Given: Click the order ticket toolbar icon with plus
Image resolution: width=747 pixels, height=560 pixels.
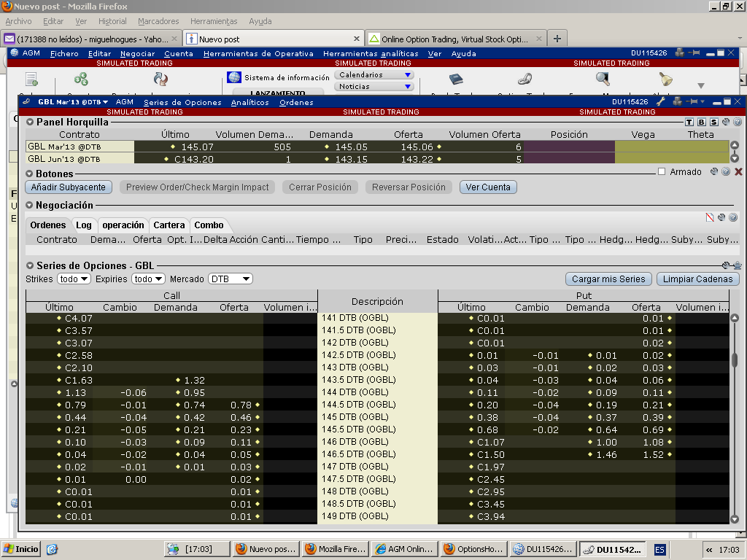Looking at the screenshot, I should click(31, 79).
